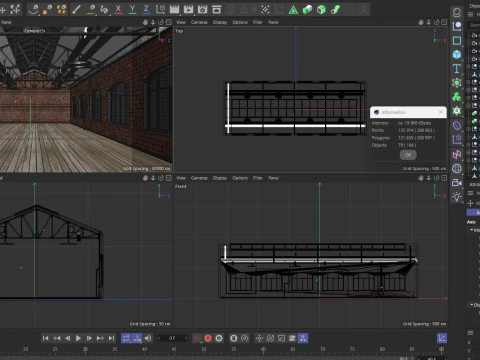
Task: Click OK in Information dialog
Action: pos(408,155)
